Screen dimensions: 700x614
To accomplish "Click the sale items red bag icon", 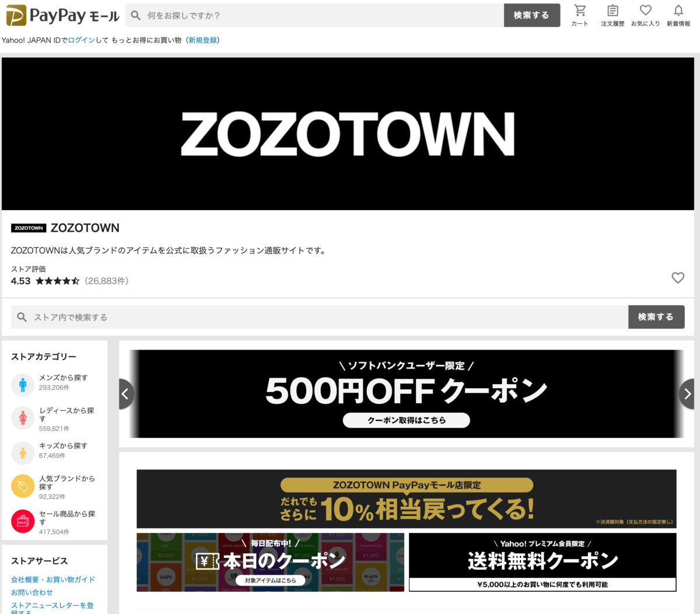I will [x=23, y=521].
